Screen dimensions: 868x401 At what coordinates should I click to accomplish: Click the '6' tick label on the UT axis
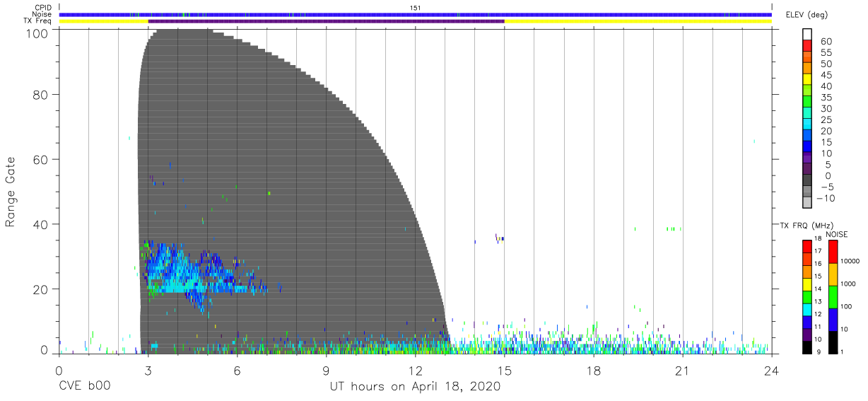point(237,371)
